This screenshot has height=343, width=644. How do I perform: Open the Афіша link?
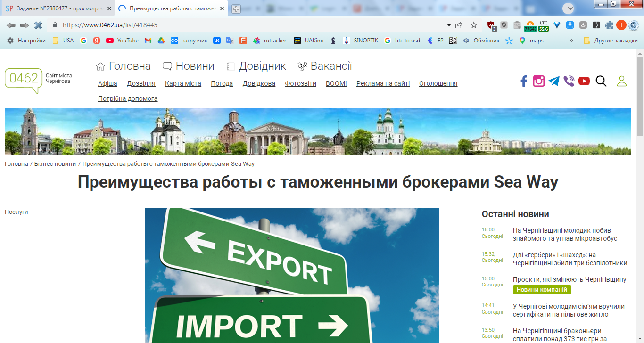(107, 83)
